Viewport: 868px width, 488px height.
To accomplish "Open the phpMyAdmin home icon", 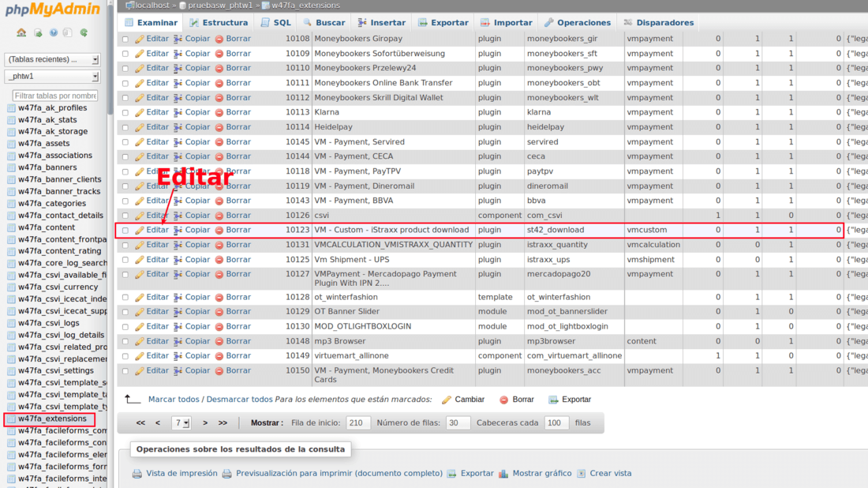I will [21, 32].
